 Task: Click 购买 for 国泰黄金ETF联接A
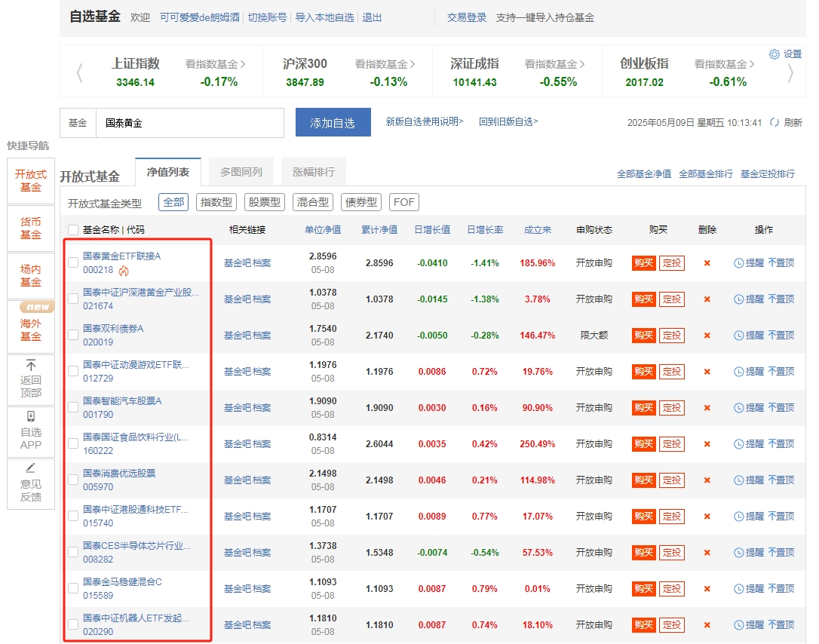tap(643, 263)
